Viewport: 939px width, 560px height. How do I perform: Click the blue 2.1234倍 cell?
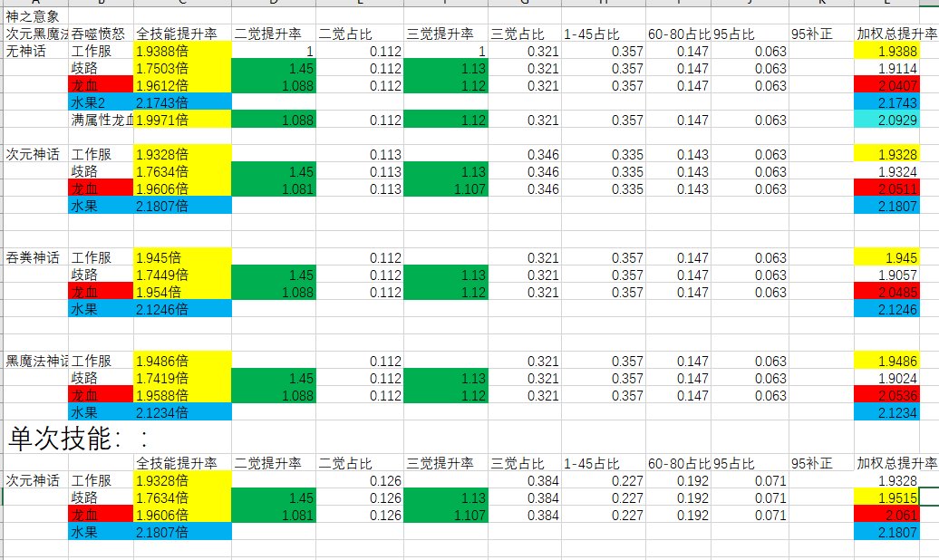pos(182,412)
